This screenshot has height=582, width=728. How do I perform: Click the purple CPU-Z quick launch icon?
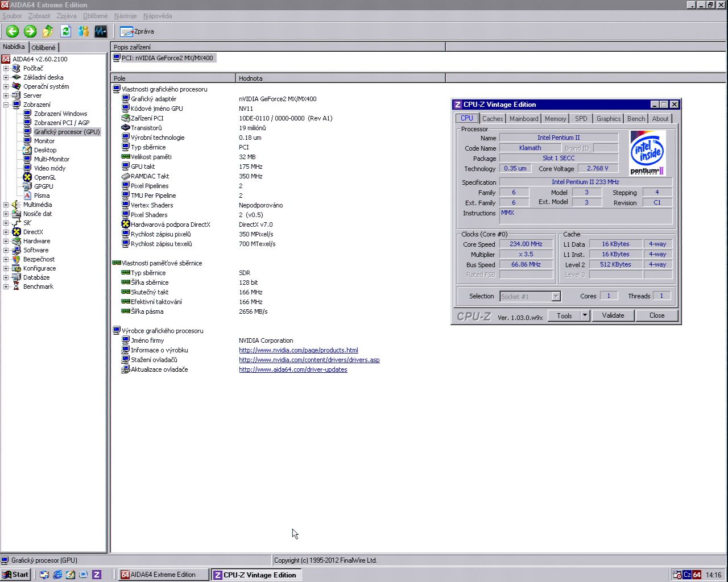tap(97, 575)
